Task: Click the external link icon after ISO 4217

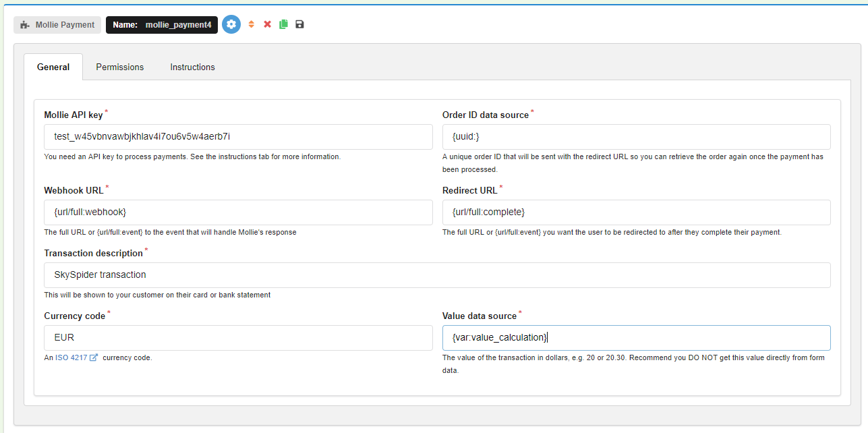Action: click(x=94, y=357)
